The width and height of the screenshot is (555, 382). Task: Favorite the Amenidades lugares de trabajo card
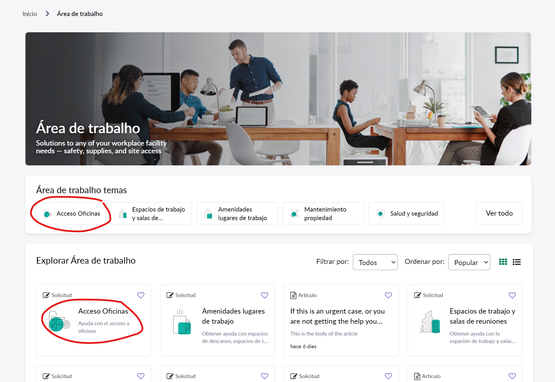[264, 295]
